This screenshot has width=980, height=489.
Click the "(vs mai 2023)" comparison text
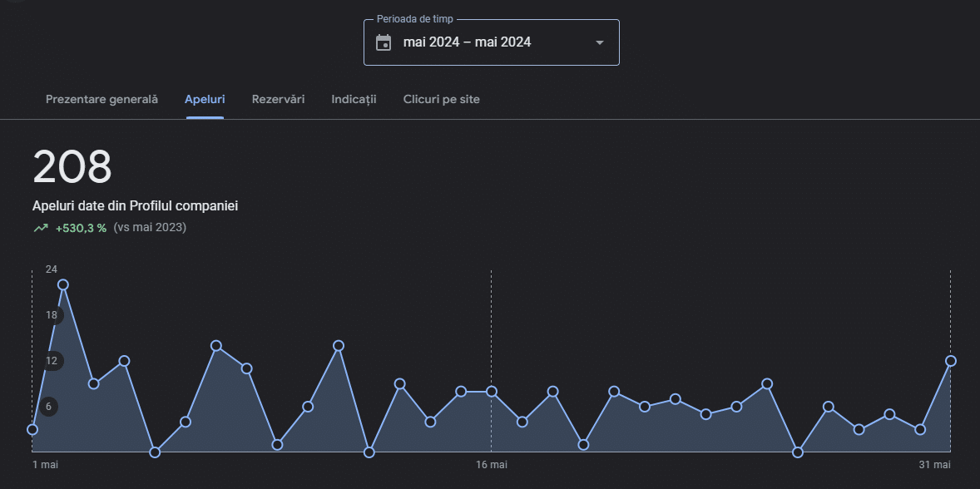(x=150, y=228)
